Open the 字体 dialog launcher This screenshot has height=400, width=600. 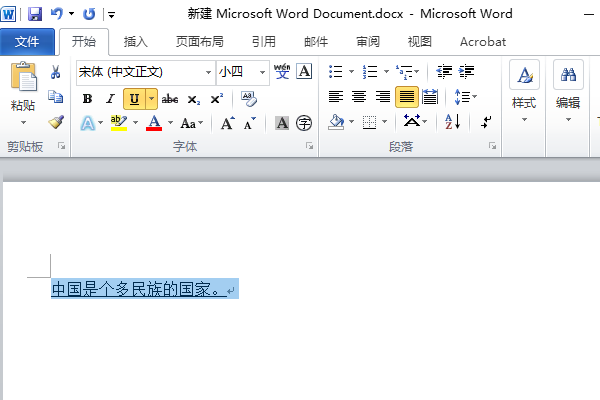(309, 146)
